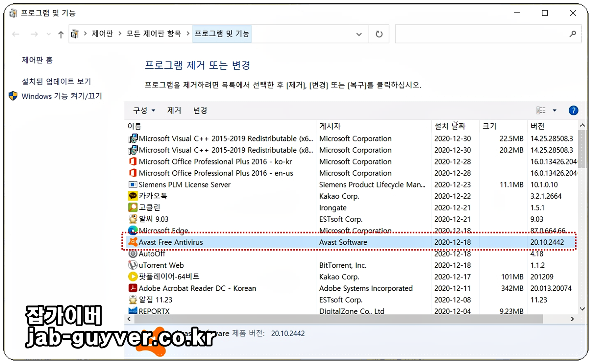Image resolution: width=592 pixels, height=364 pixels.
Task: Expand chevron before 제어판 breadcrumb
Action: point(85,34)
